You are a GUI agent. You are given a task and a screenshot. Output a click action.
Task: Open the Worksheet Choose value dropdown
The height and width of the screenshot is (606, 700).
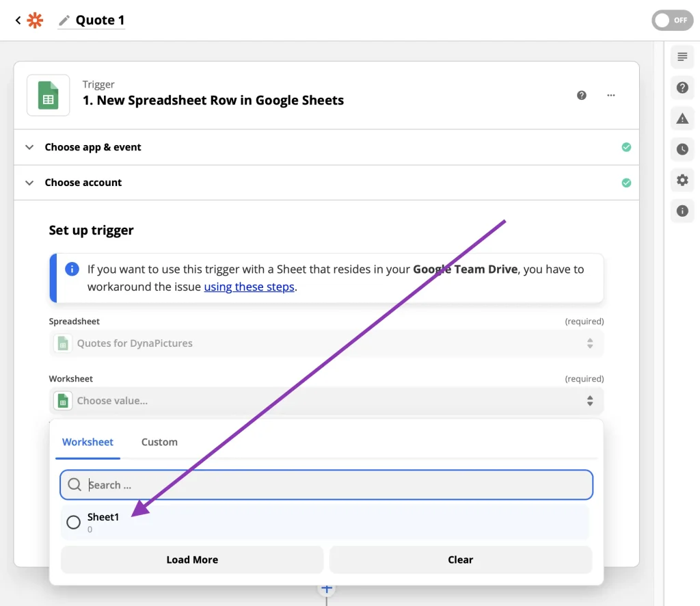tap(326, 401)
